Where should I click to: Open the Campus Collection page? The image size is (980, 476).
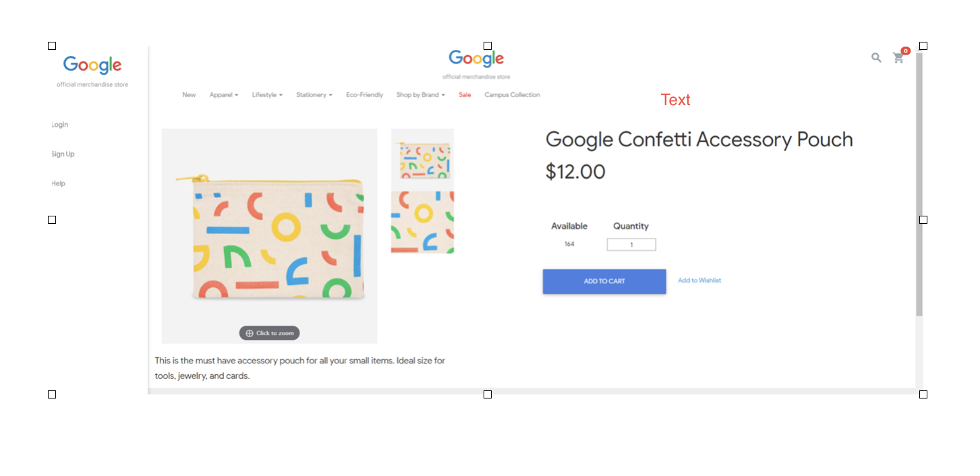point(512,94)
